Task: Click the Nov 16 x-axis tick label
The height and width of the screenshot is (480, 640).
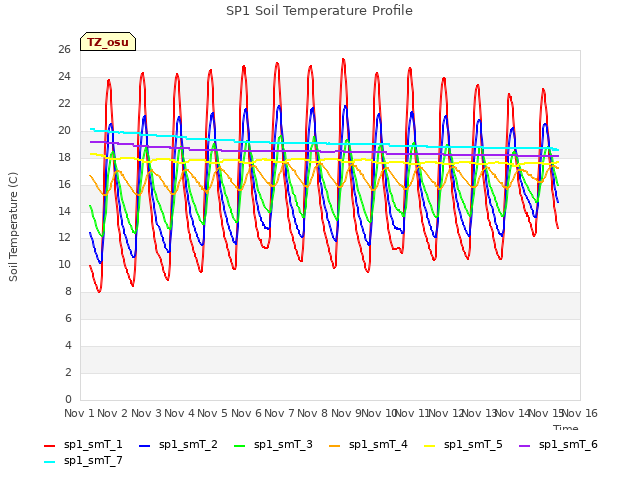Action: click(579, 413)
